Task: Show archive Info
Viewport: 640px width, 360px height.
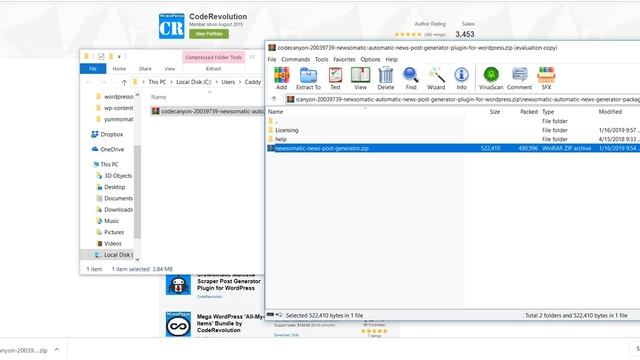Action: pyautogui.click(x=461, y=78)
